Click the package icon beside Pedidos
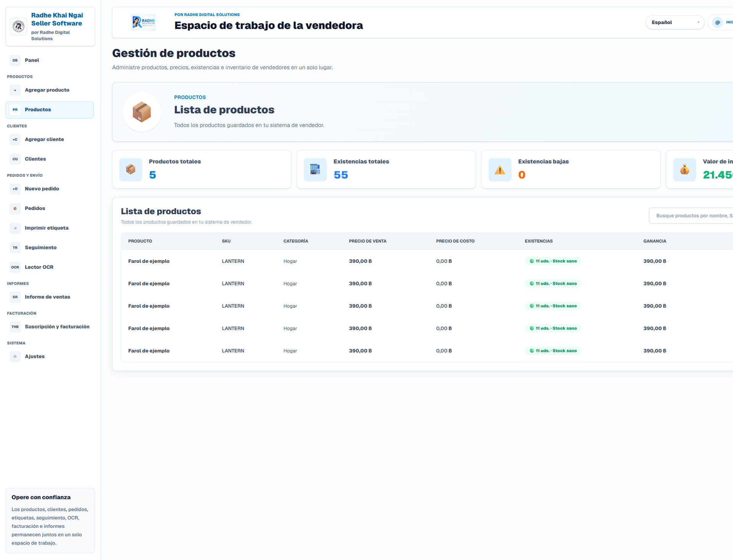 coord(15,208)
